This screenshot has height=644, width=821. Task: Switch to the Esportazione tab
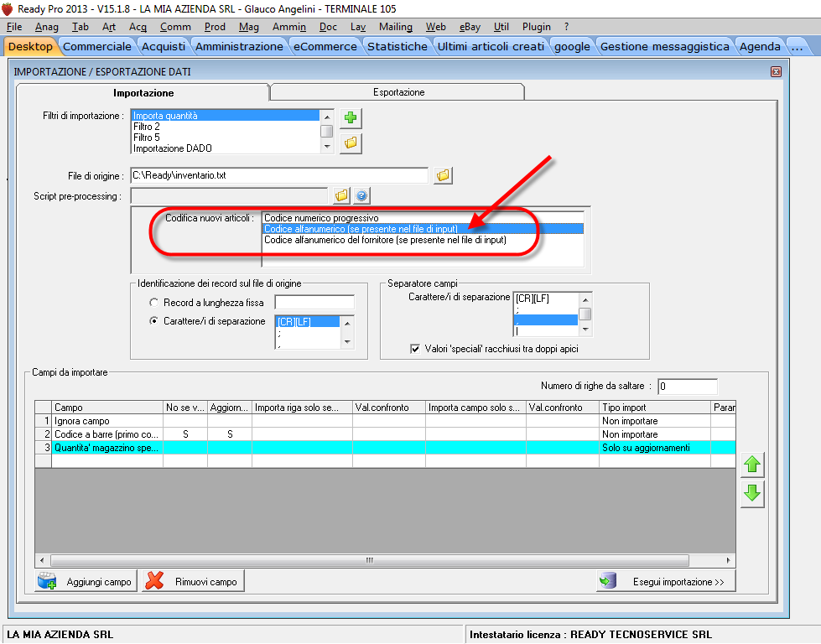point(398,92)
